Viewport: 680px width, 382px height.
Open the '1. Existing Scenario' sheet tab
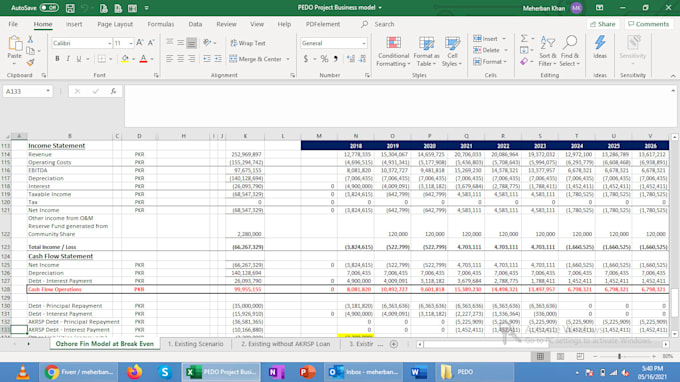(196, 344)
